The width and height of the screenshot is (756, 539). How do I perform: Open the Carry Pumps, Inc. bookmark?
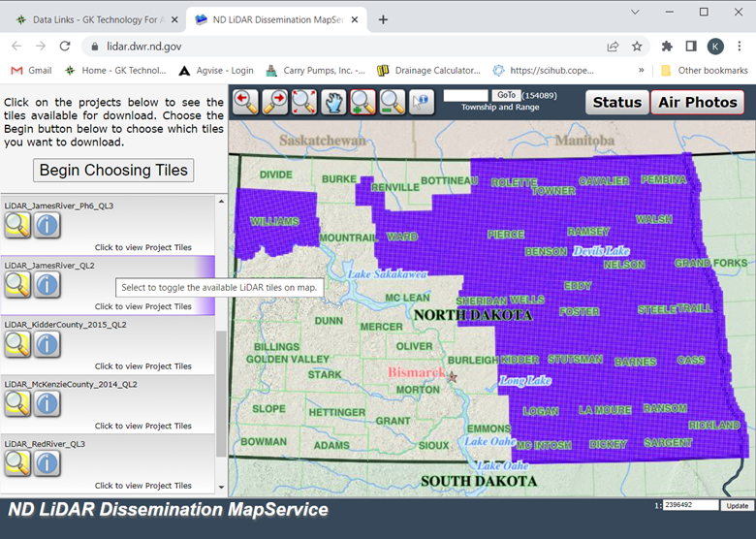coord(315,71)
